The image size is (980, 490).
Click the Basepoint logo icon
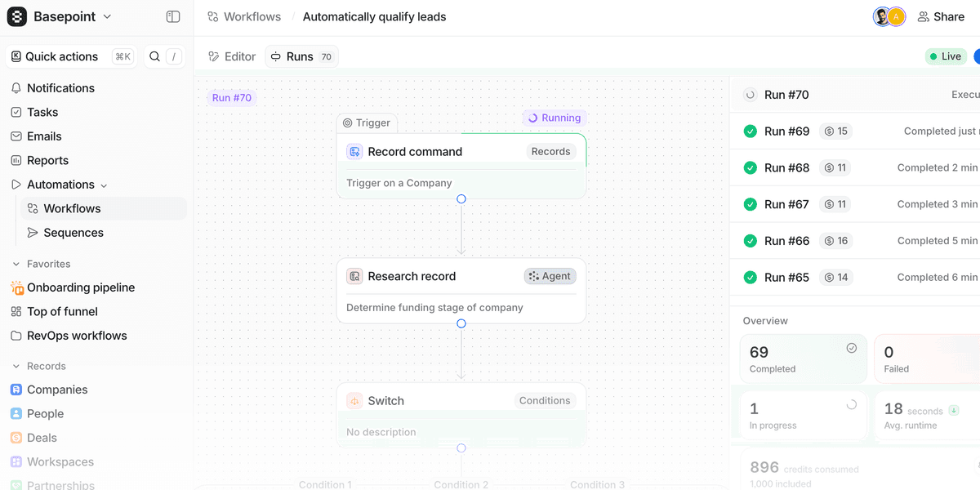(16, 16)
